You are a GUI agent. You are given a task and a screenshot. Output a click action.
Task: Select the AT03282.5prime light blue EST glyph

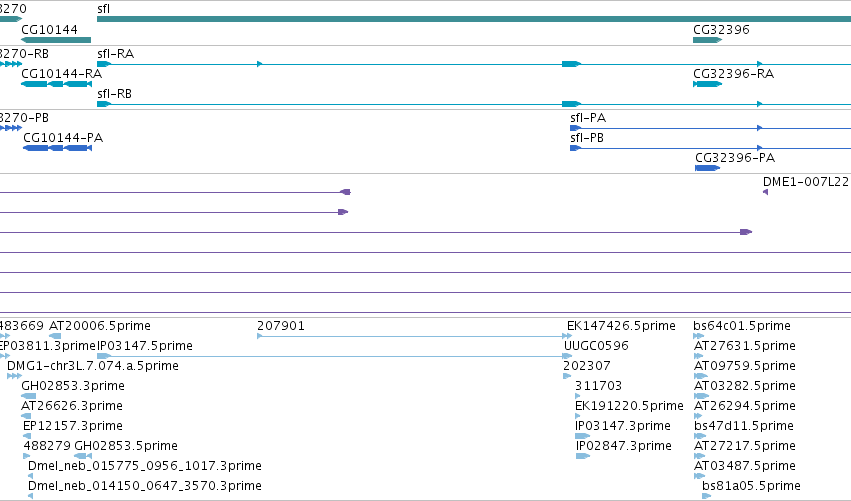pyautogui.click(x=701, y=396)
